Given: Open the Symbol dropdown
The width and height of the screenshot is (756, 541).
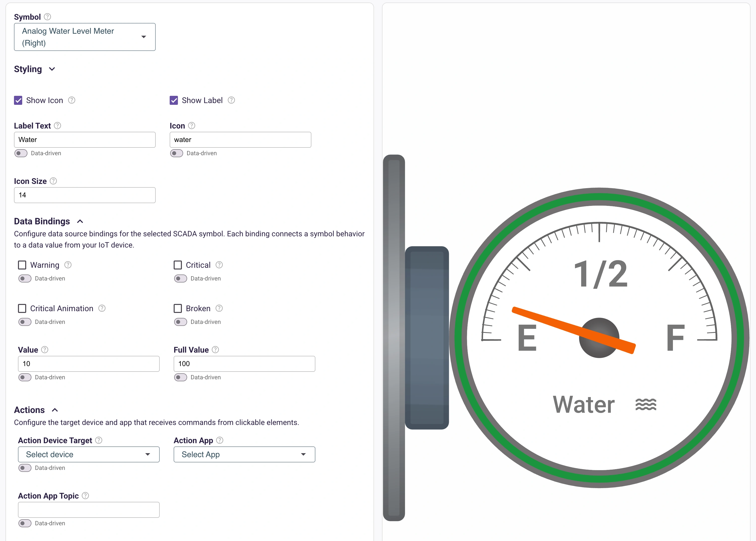Looking at the screenshot, I should pos(85,37).
